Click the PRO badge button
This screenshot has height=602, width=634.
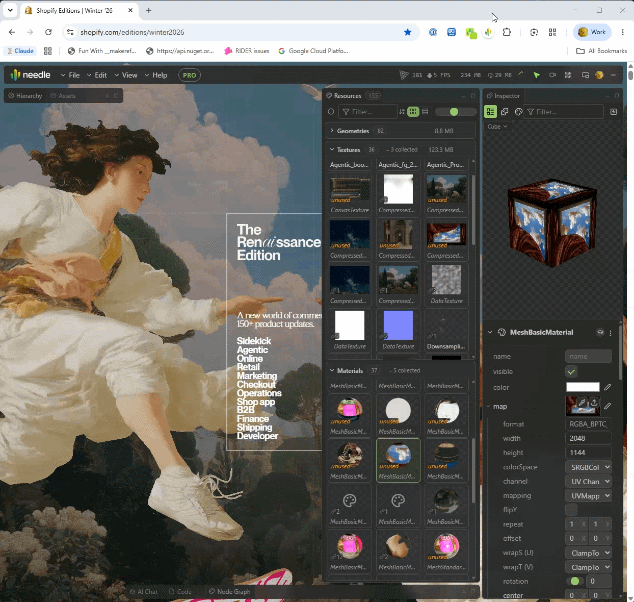(x=189, y=75)
